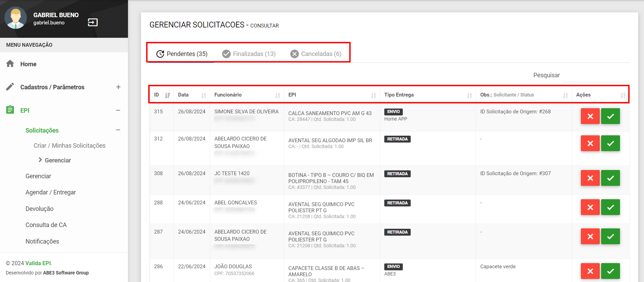Click the user avatar picture
The height and width of the screenshot is (282, 644).
coord(15,18)
